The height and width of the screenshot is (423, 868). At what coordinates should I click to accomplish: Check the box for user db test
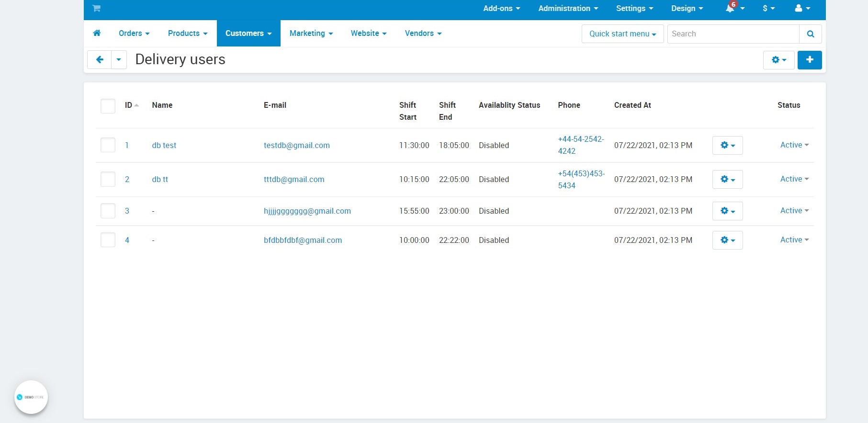point(108,145)
